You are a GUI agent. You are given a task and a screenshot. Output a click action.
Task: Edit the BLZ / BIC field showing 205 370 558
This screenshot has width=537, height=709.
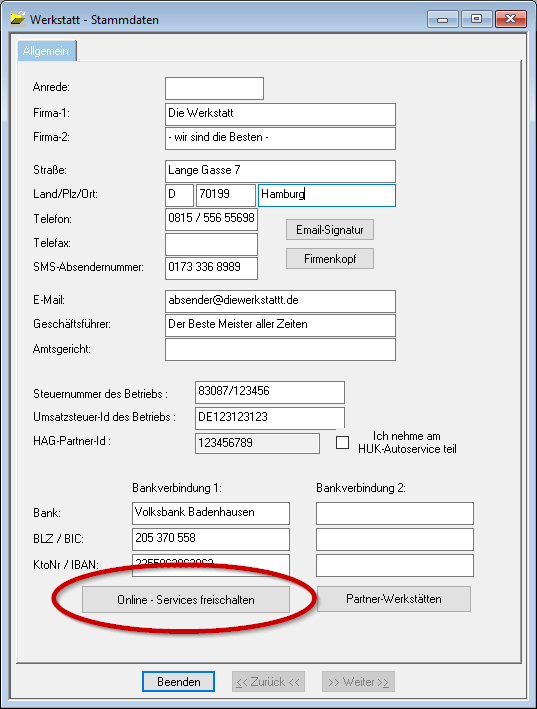pos(211,539)
